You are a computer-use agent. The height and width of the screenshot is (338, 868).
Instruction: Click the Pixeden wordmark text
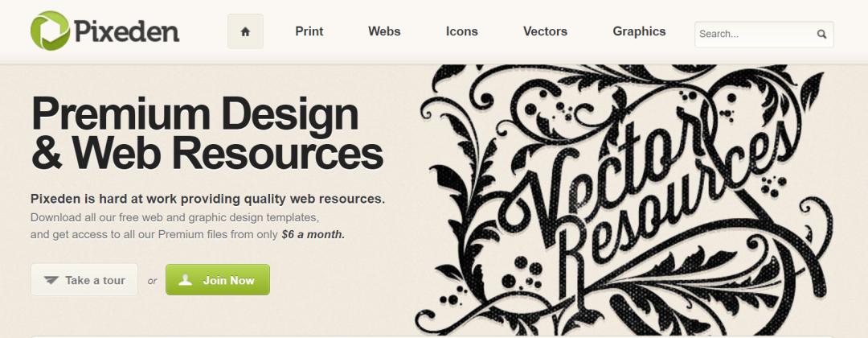tap(127, 31)
